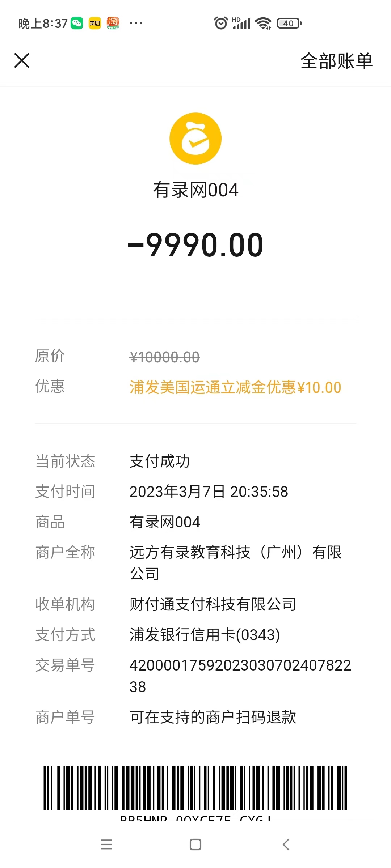
Task: Open Android recent apps menu button
Action: click(x=106, y=844)
